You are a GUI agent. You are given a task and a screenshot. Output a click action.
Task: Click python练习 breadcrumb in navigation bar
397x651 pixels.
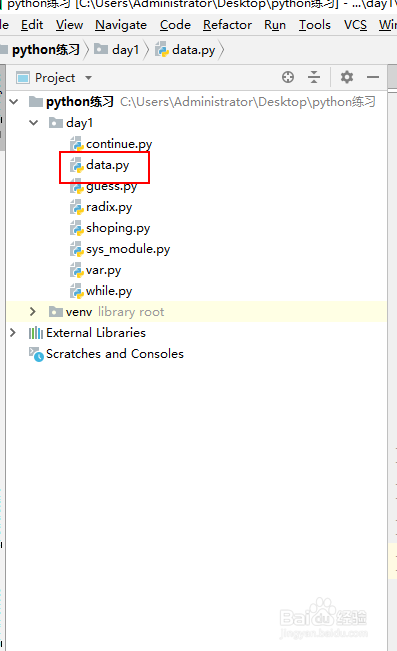click(x=46, y=50)
